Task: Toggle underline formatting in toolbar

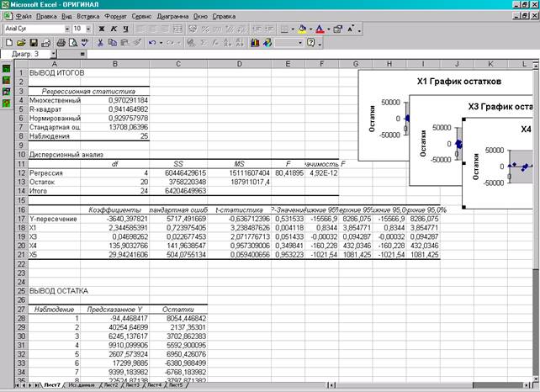Action: pyautogui.click(x=125, y=29)
